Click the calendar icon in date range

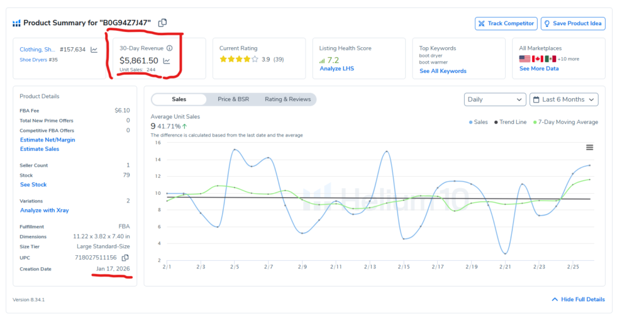[536, 100]
